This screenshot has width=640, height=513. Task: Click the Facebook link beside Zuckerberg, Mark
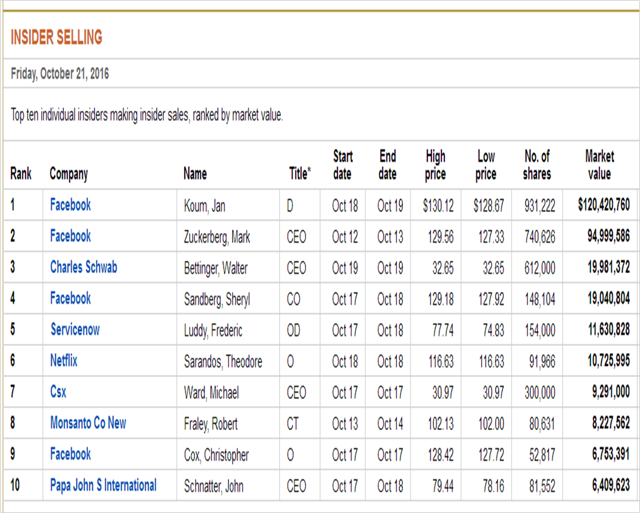[x=70, y=236]
